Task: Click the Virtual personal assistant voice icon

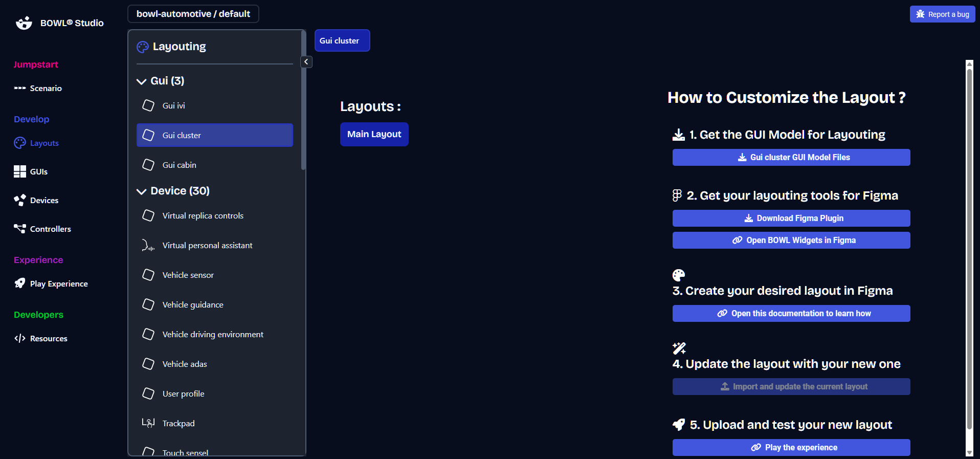Action: click(x=148, y=246)
